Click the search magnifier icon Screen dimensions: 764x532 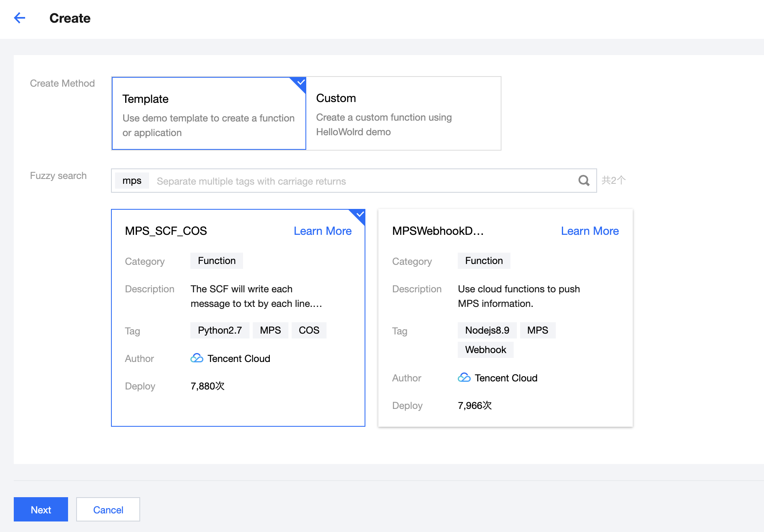[x=584, y=181]
